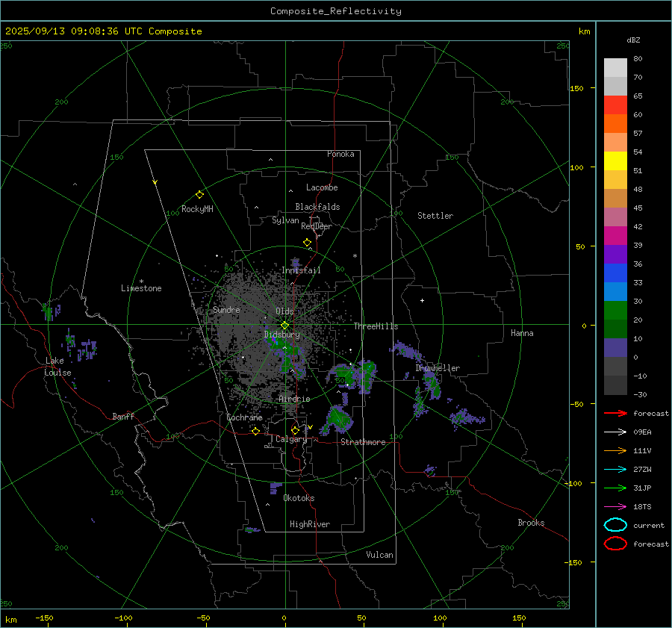Click the Limestone label
Image resolution: width=672 pixels, height=628 pixels.
(x=141, y=288)
